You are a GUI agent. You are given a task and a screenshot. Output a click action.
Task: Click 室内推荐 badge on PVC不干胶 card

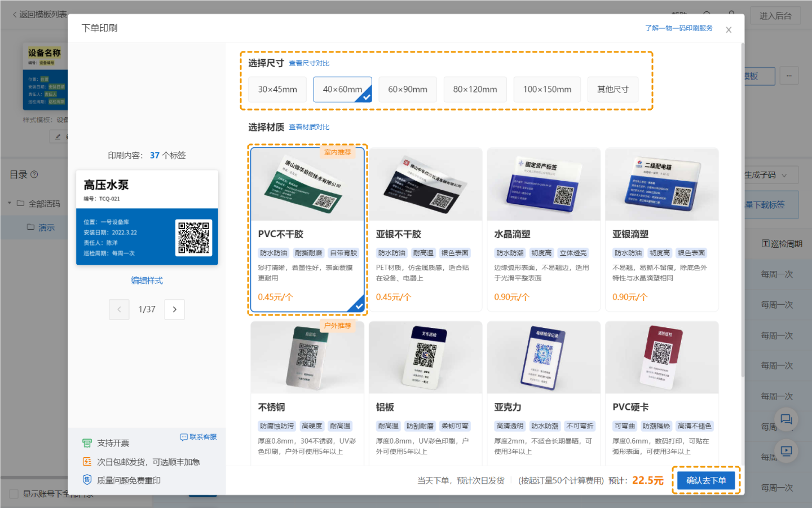[337, 152]
